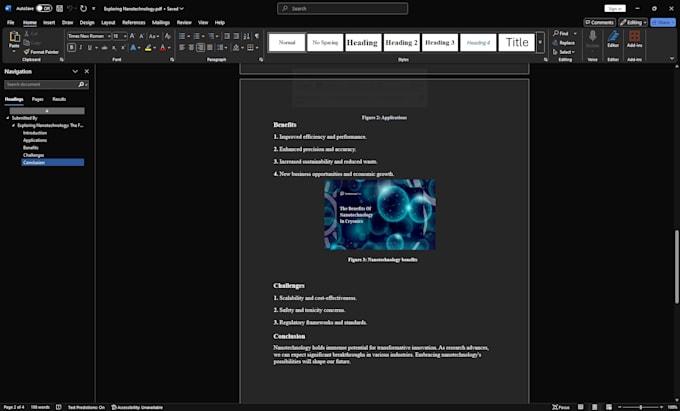Activate the Format Painter tool
Viewport: 680px width, 411px height.
click(41, 52)
